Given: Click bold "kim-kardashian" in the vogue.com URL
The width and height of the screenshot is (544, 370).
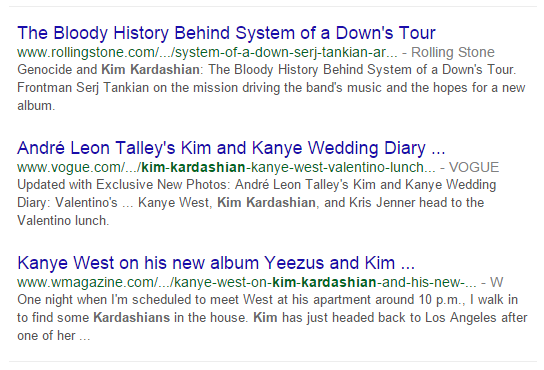Looking at the screenshot, I should pos(194,167).
